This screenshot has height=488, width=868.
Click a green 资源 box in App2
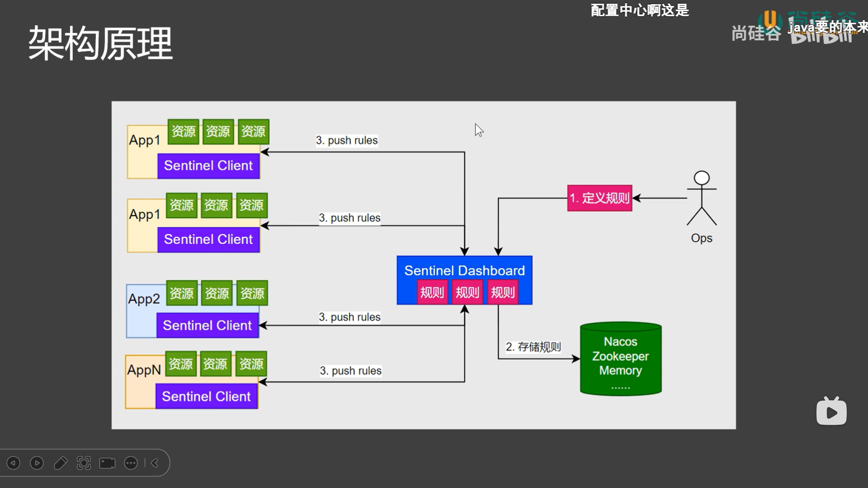[182, 293]
